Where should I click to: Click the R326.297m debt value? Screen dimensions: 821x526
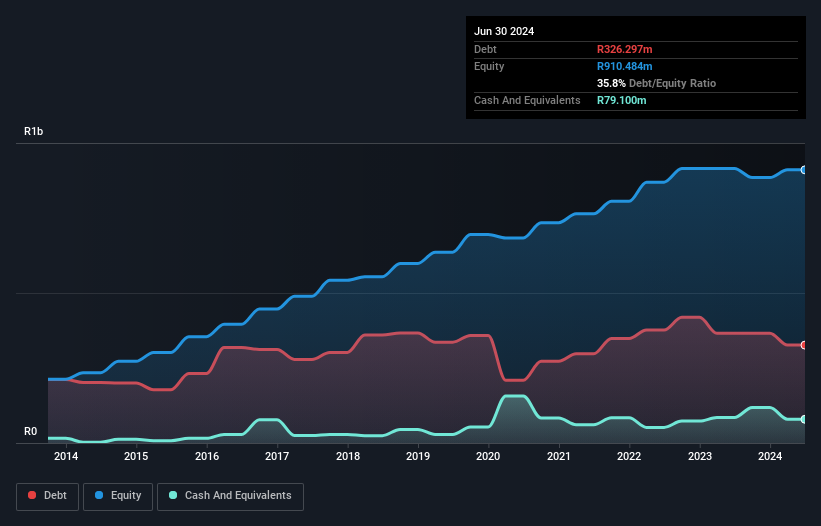click(625, 49)
